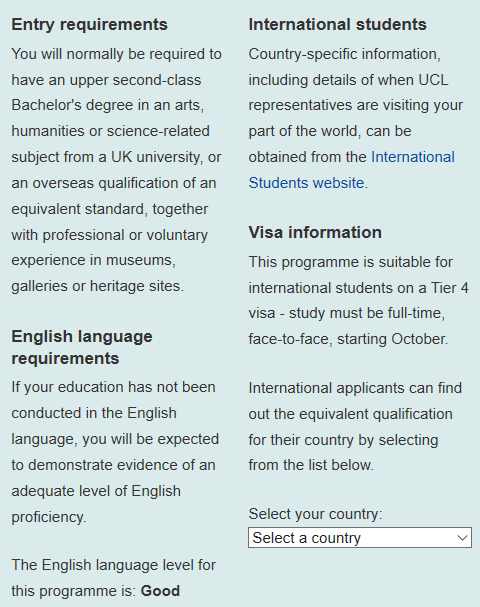Image resolution: width=480 pixels, height=607 pixels.
Task: Click the 'galleries or heritage sites' line
Action: (x=98, y=286)
